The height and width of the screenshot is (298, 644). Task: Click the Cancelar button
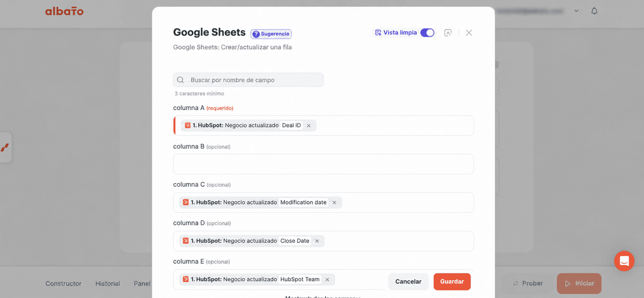pyautogui.click(x=408, y=281)
